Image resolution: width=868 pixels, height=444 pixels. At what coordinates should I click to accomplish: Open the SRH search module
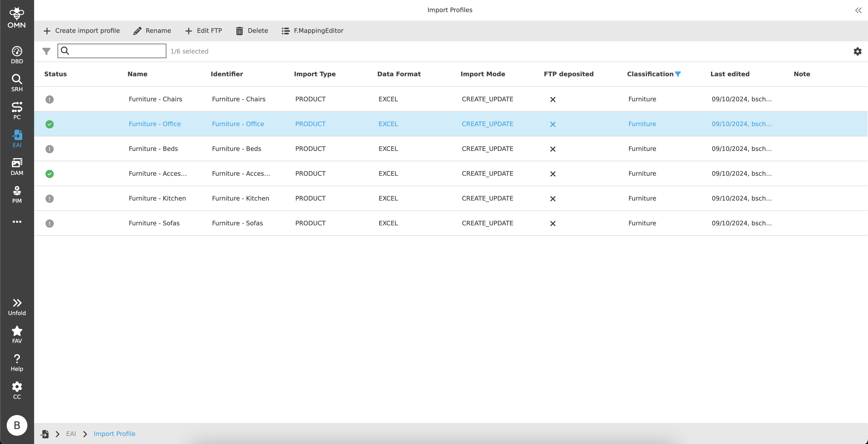click(17, 82)
